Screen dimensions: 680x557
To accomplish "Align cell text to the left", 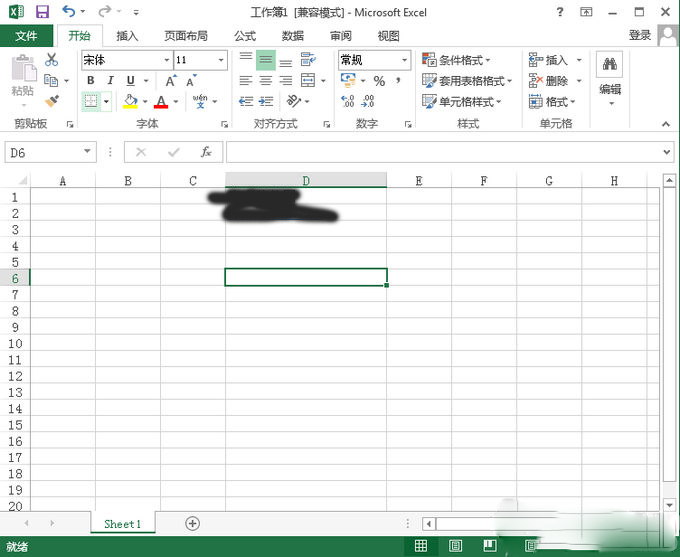I will 246,80.
